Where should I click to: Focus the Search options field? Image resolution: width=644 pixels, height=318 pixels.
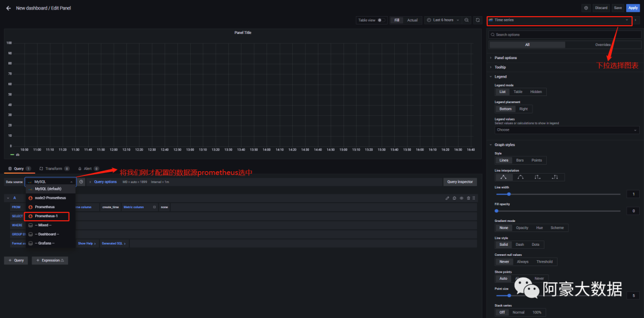tap(564, 35)
